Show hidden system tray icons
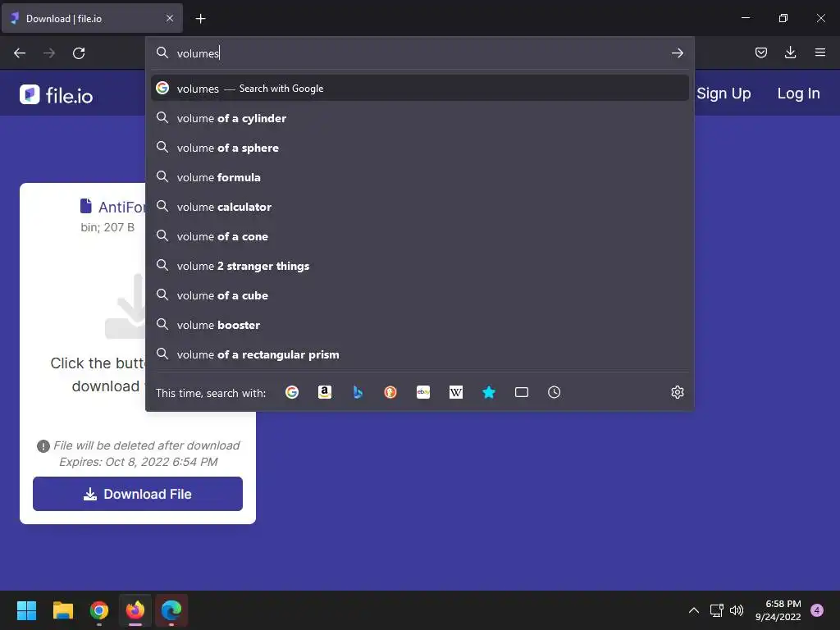Viewport: 840px width, 630px height. click(694, 610)
